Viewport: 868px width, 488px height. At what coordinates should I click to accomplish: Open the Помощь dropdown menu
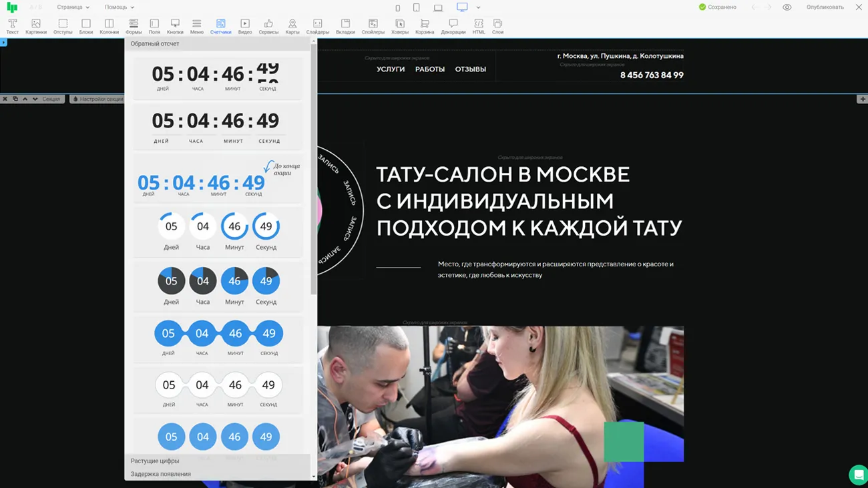[x=119, y=7]
